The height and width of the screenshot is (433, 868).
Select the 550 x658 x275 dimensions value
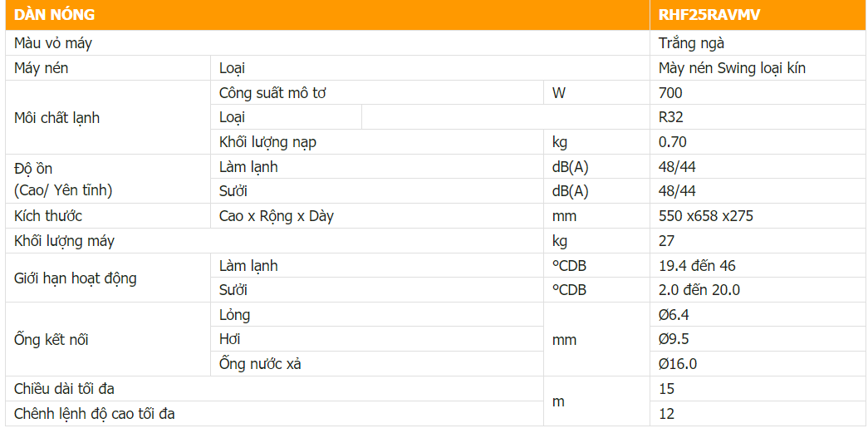coord(706,216)
